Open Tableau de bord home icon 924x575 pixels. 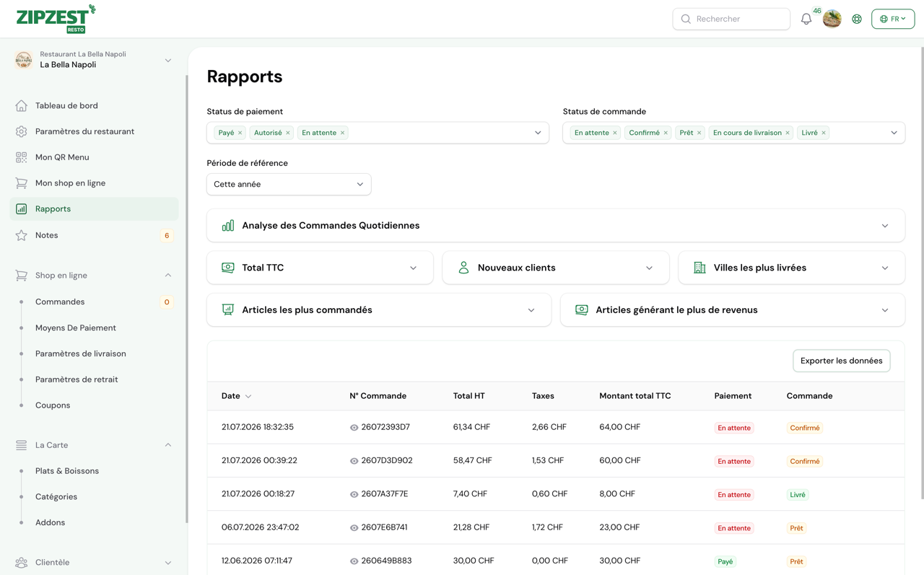[x=22, y=105]
